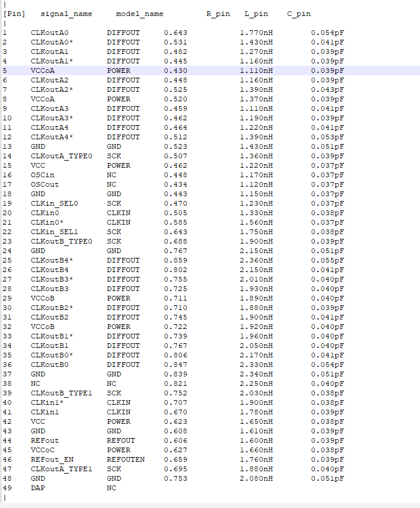Click CLKin_SEL1 signal name
Image resolution: width=420 pixels, height=508 pixels.
click(x=55, y=232)
